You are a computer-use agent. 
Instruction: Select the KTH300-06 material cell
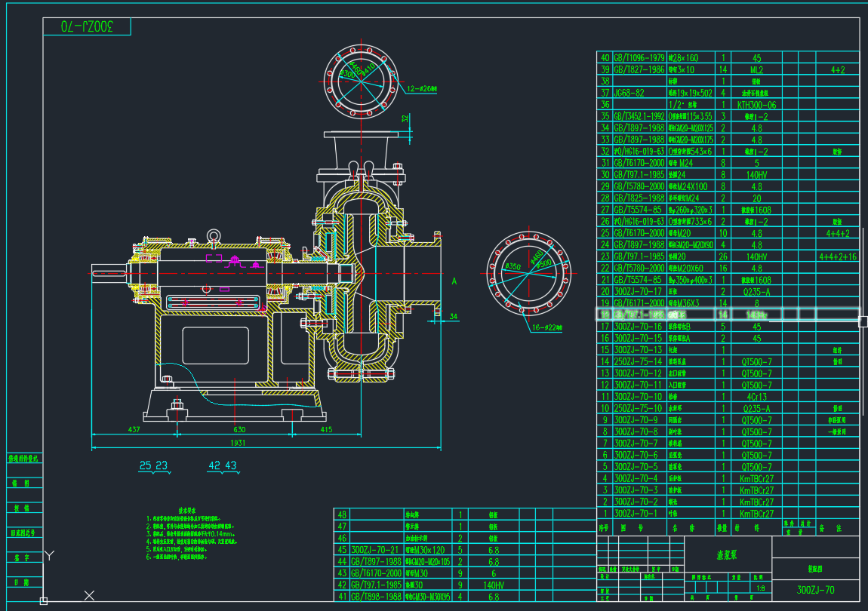756,105
